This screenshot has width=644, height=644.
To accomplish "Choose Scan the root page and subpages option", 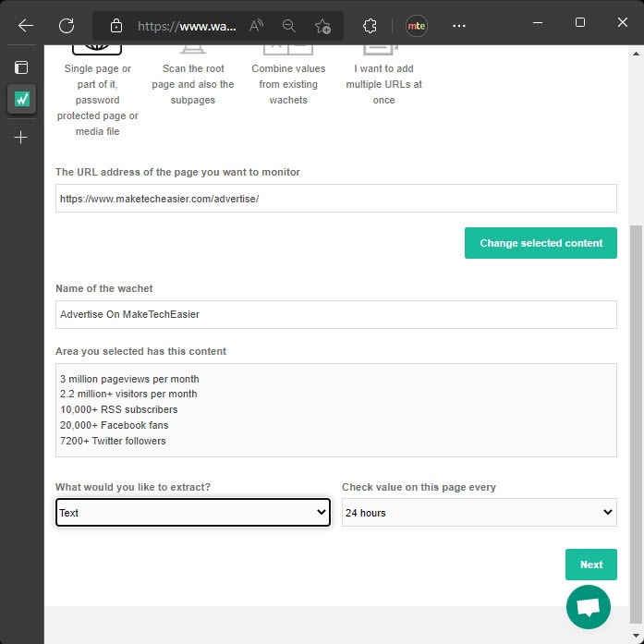I will pos(193,77).
